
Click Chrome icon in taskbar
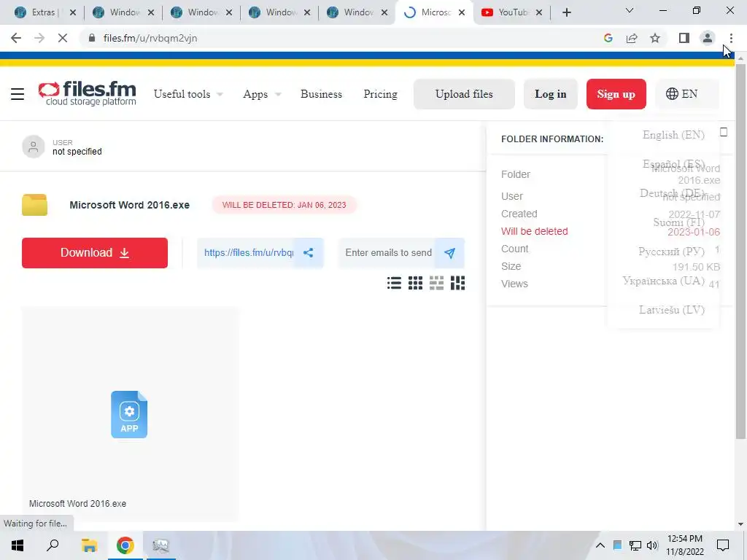point(125,545)
